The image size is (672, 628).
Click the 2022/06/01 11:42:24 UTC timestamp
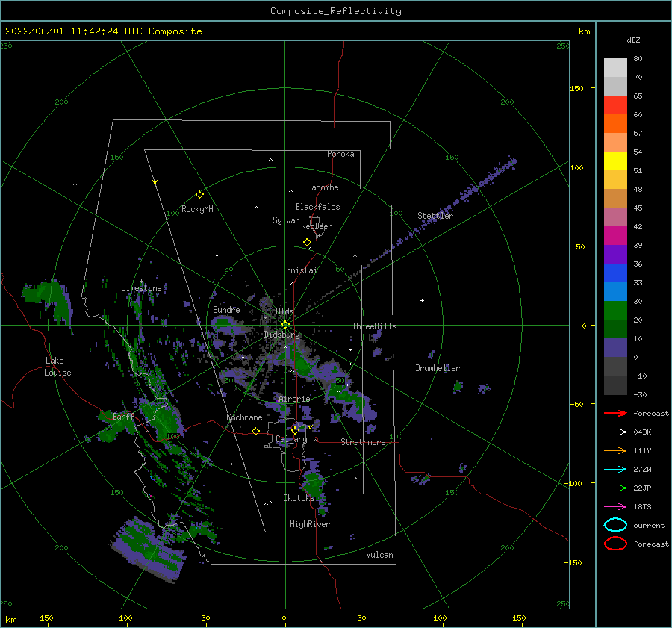[73, 31]
